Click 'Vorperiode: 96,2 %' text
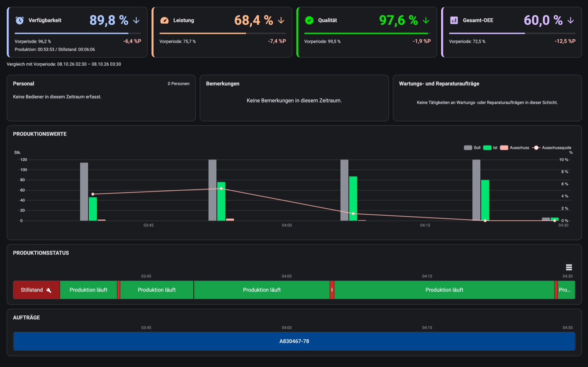This screenshot has height=367, width=588. pyautogui.click(x=33, y=42)
